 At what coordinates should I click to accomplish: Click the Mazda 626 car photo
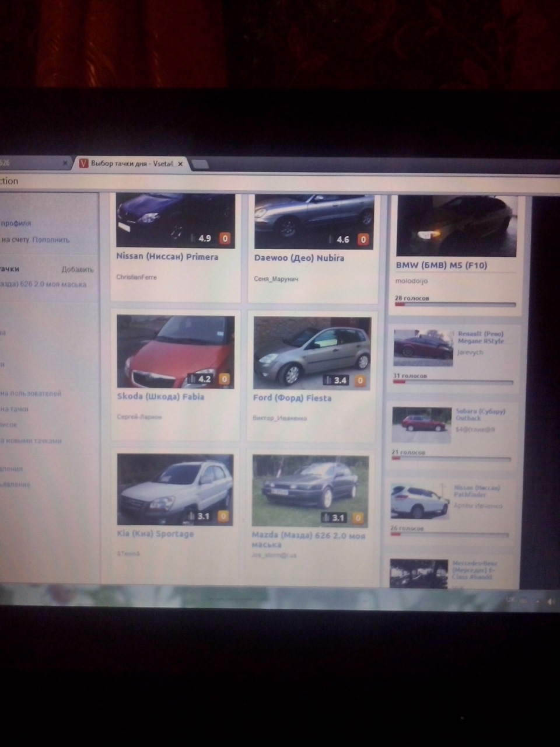[310, 491]
